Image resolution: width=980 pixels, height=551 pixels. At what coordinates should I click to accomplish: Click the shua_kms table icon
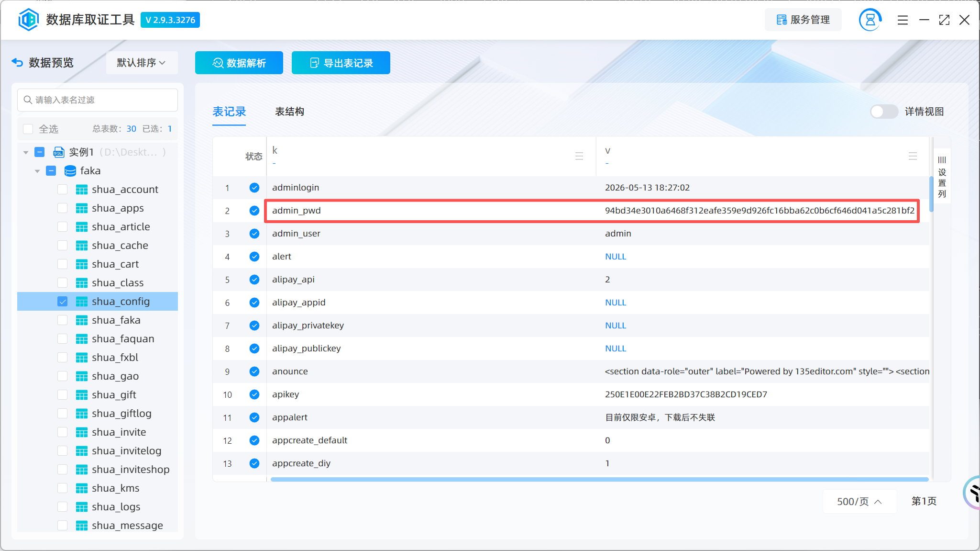pyautogui.click(x=82, y=488)
